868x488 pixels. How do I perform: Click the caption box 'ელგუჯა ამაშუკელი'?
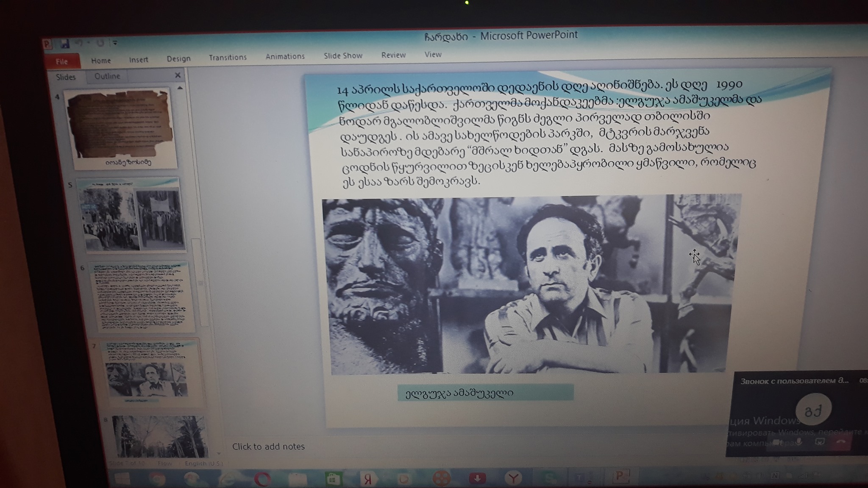[x=486, y=392]
